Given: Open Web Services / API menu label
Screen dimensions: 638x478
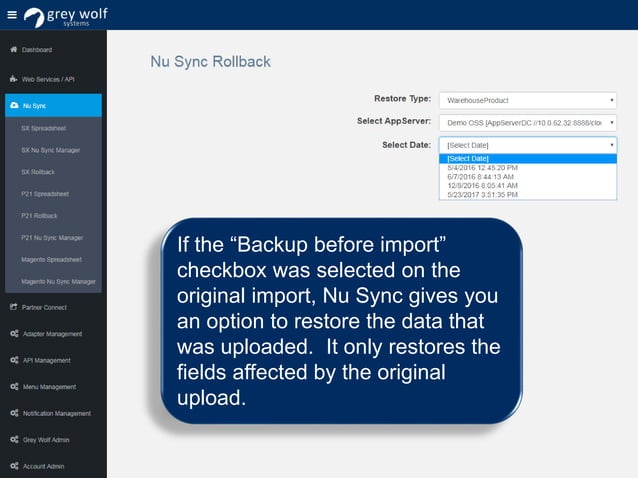Looking at the screenshot, I should (48, 79).
